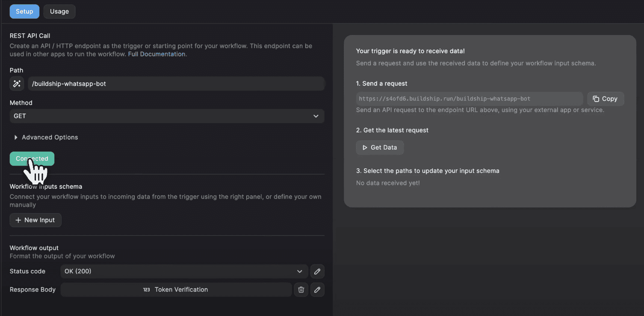Click Get Data button
The image size is (644, 316).
[x=380, y=147]
